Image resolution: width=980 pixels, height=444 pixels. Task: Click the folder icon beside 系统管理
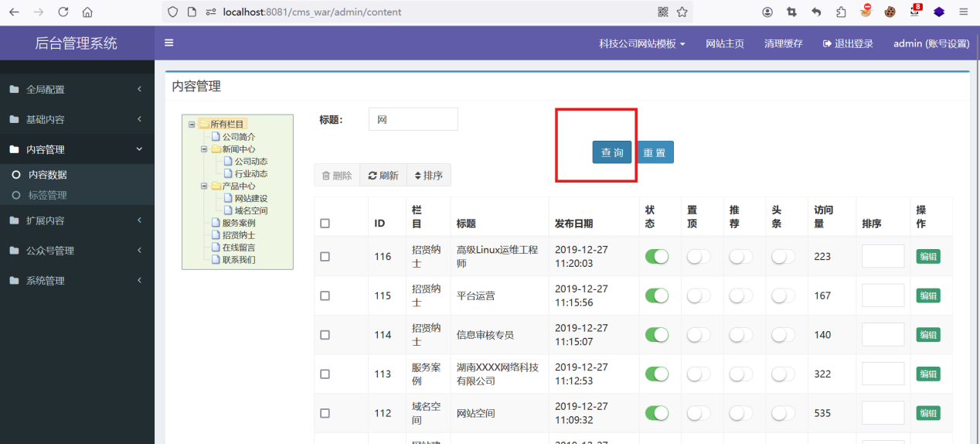(14, 281)
